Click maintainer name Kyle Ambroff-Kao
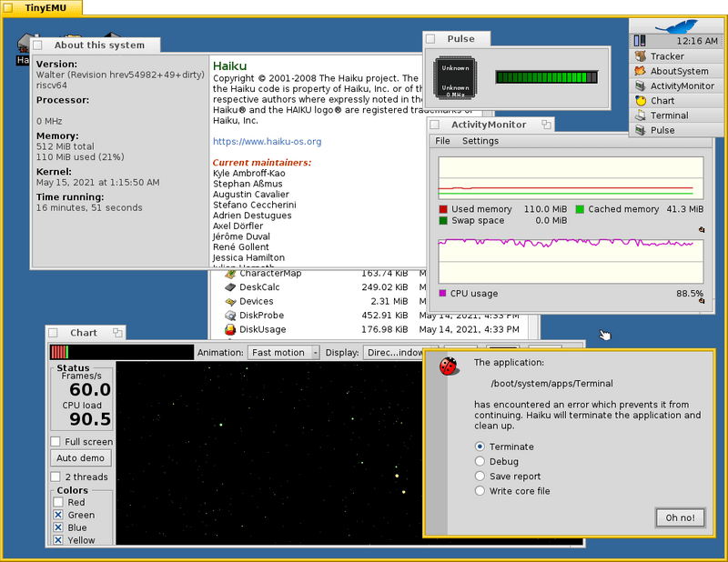 click(248, 173)
